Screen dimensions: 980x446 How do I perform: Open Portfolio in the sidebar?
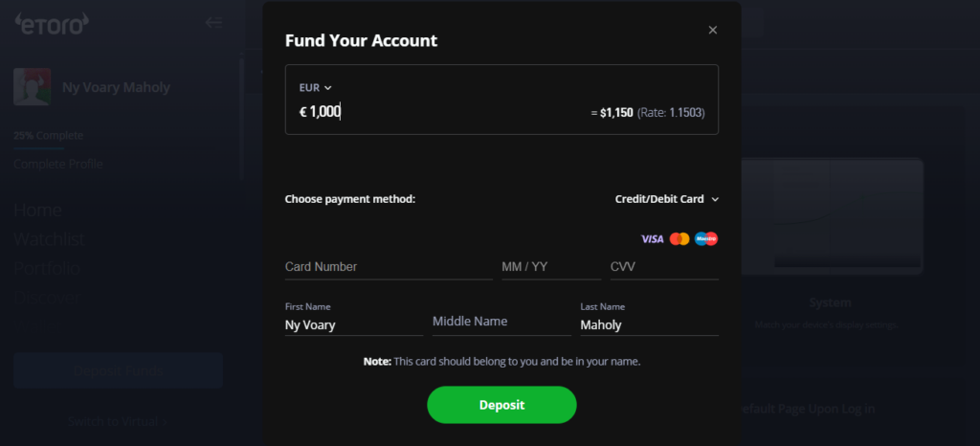tap(46, 269)
